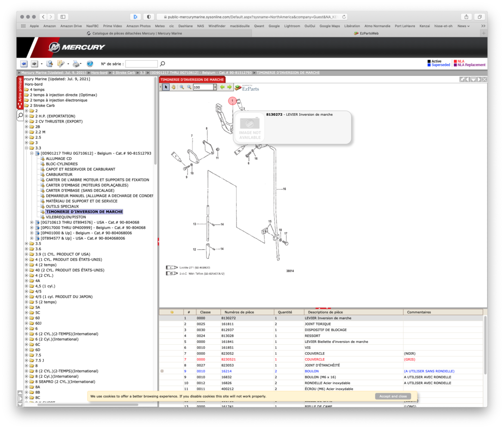Click Hors-bord breadcrumb link
504x429 pixels.
pos(99,73)
